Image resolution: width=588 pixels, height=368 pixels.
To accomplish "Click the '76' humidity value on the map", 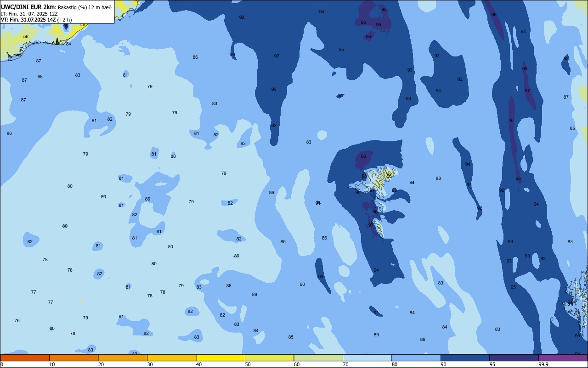I will point(17,321).
